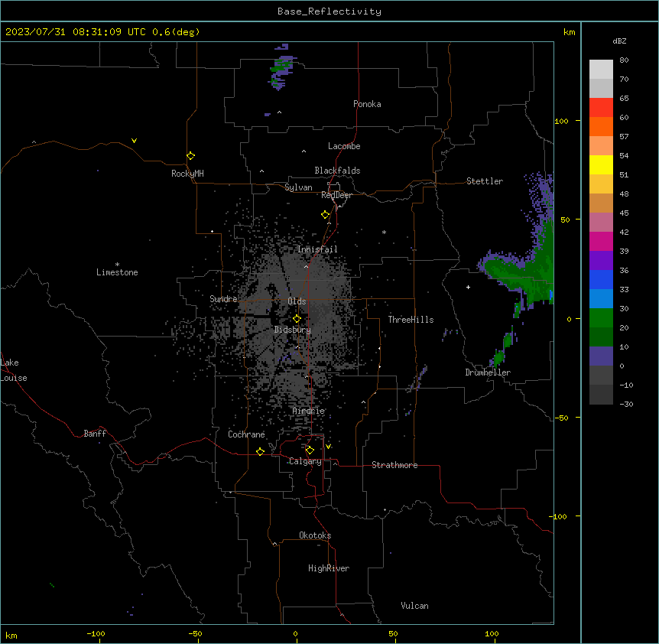This screenshot has width=659, height=644.
Task: Click the Limestone label
Action: 117,272
